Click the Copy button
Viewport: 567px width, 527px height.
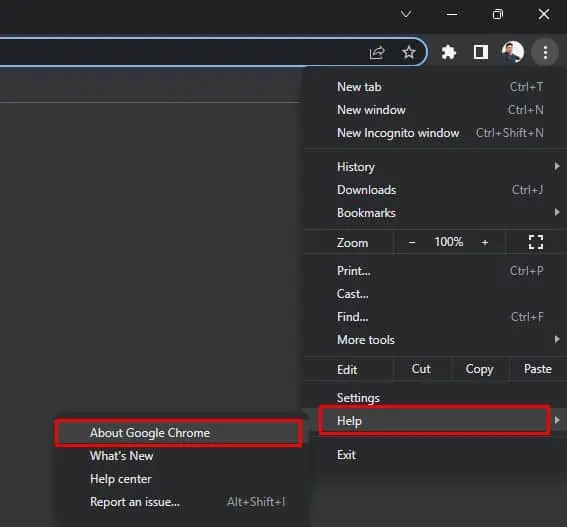[x=479, y=369]
